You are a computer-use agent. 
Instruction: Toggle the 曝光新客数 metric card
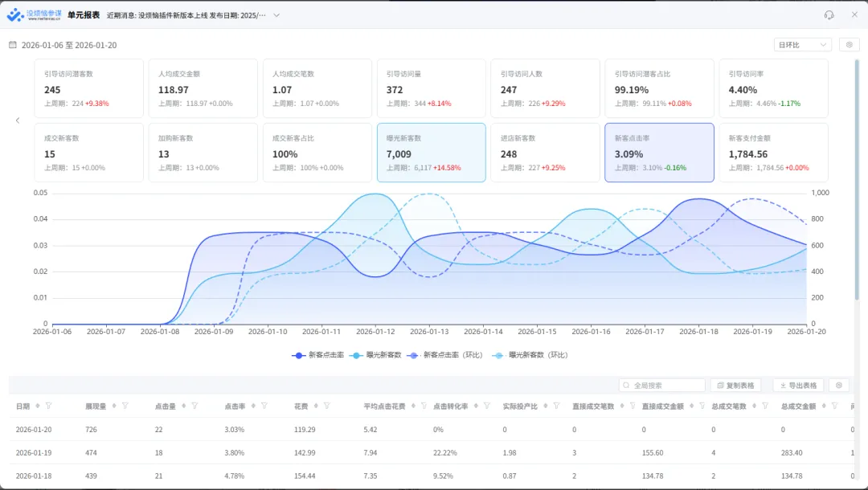point(432,153)
